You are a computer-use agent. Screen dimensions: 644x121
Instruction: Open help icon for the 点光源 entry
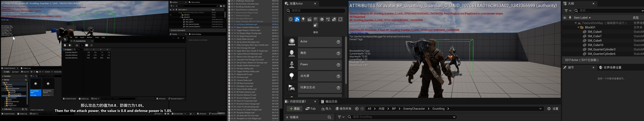(x=338, y=76)
